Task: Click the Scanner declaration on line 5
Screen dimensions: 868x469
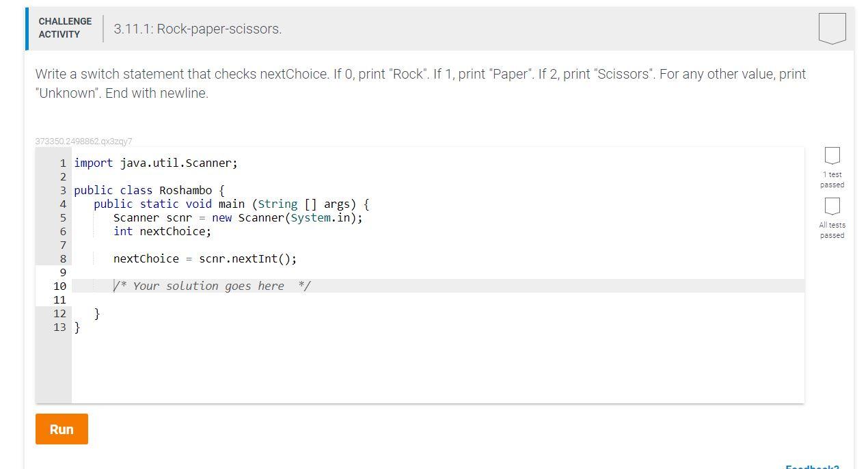Action: (239, 217)
